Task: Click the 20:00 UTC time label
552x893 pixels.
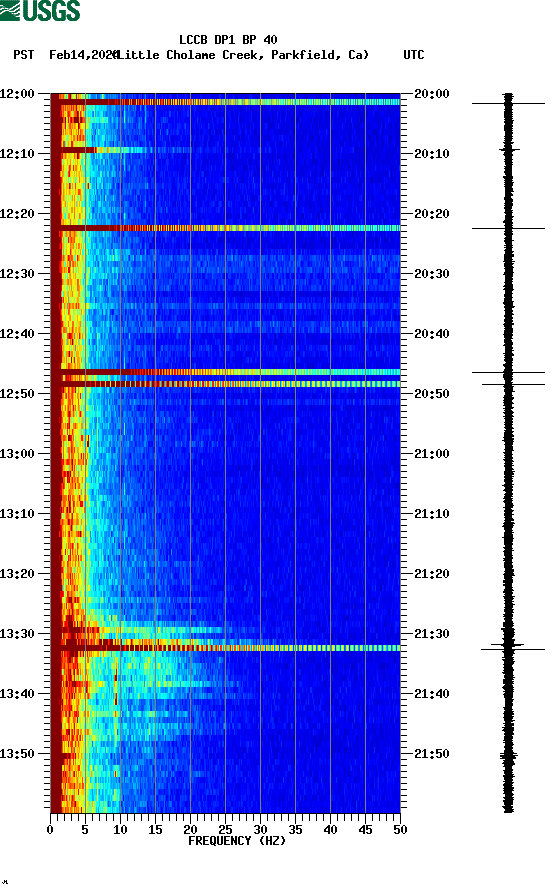Action: click(432, 93)
